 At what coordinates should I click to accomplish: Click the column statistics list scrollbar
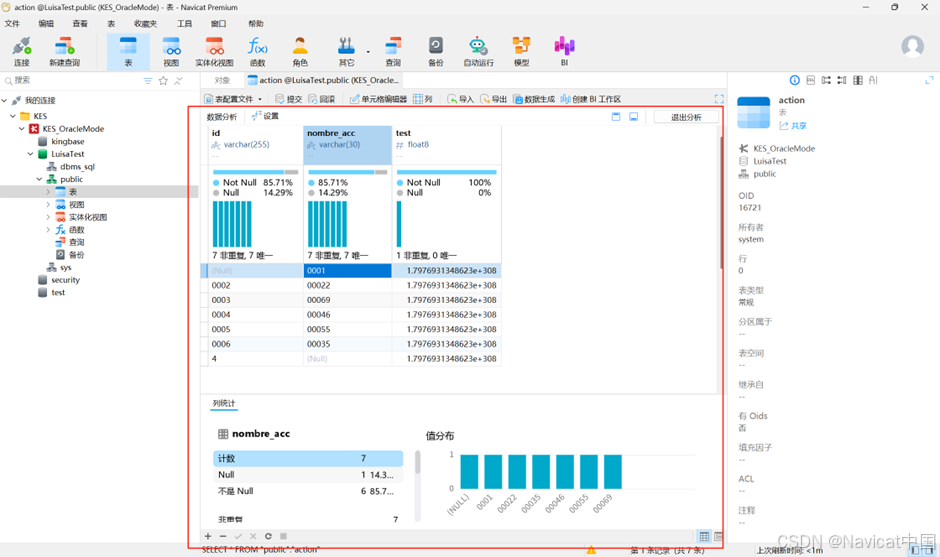click(417, 462)
